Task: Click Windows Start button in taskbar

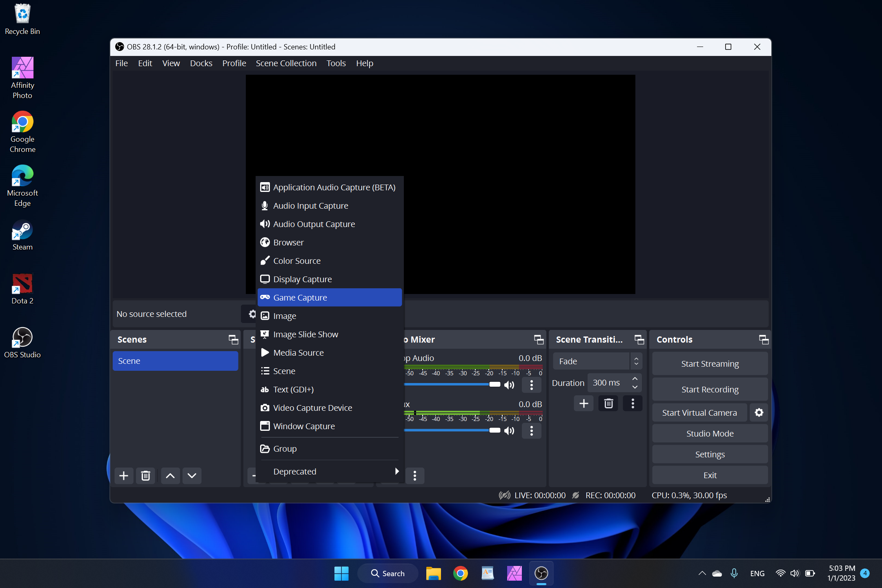Action: point(341,573)
